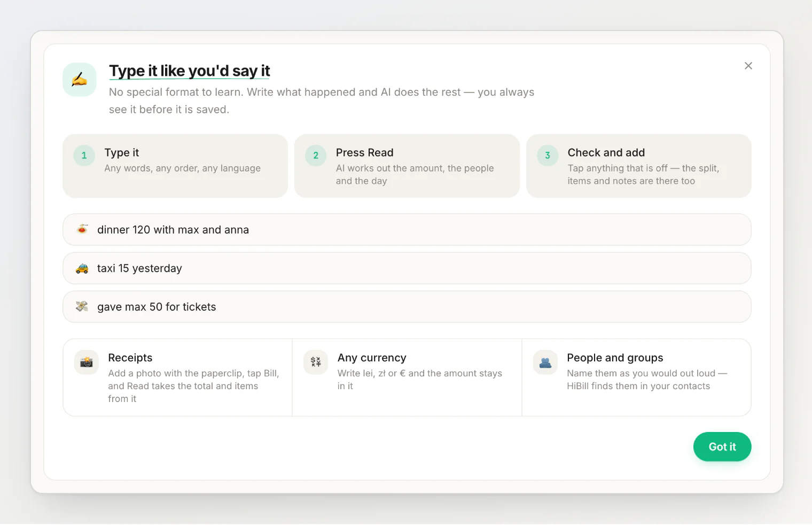Click 'Name them as you would out loud' description

coord(647,380)
